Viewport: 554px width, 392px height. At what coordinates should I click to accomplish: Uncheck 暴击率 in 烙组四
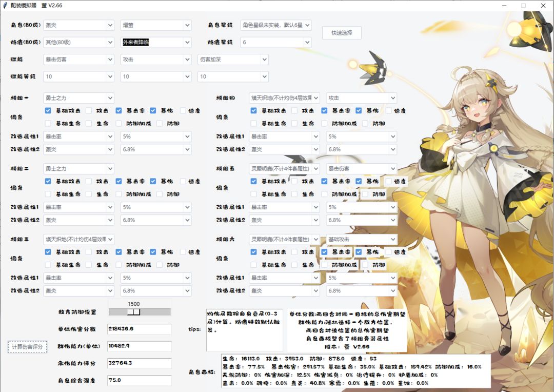pyautogui.click(x=324, y=111)
